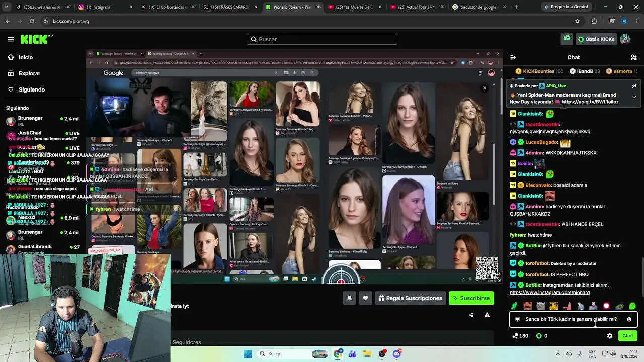
Task: Open the instagram.com/pionarq chat link
Action: tap(549, 292)
